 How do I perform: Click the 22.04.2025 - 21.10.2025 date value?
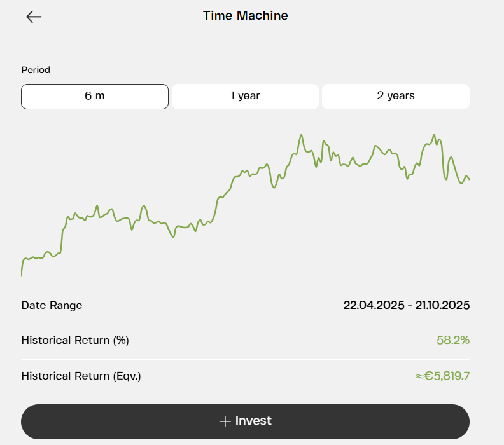[x=406, y=305]
